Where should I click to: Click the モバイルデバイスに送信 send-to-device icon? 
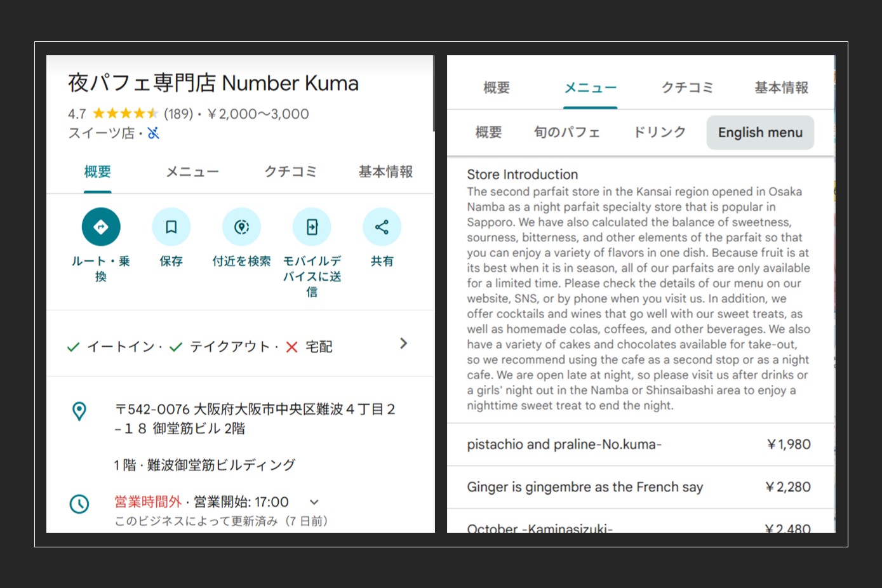coord(312,227)
